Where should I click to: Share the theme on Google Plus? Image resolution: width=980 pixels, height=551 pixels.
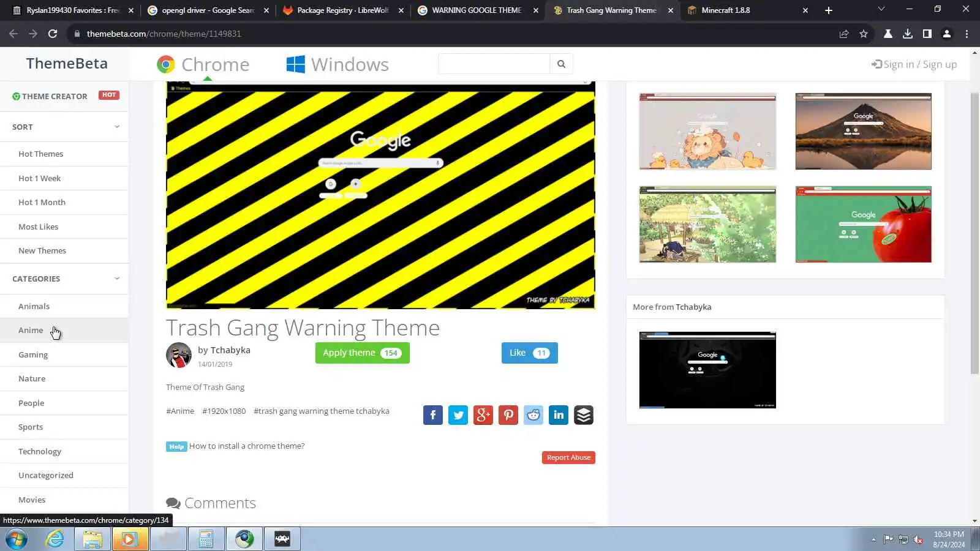pyautogui.click(x=483, y=415)
